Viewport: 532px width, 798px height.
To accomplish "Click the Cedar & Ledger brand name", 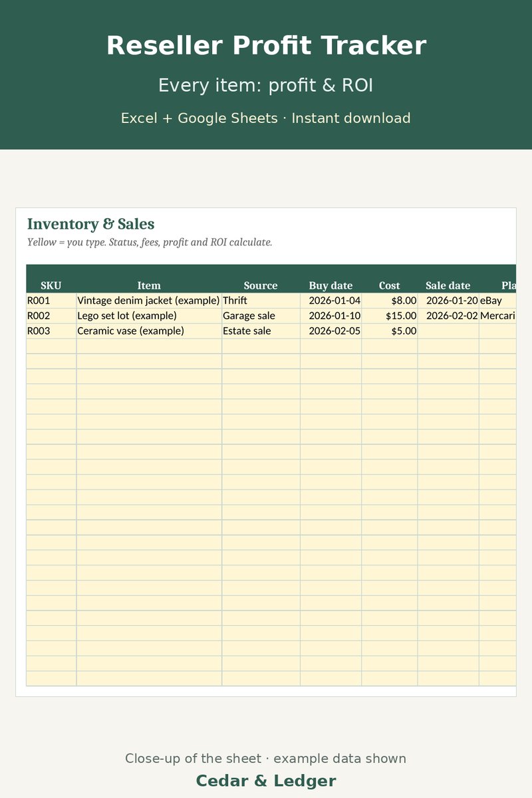I will 266,781.
